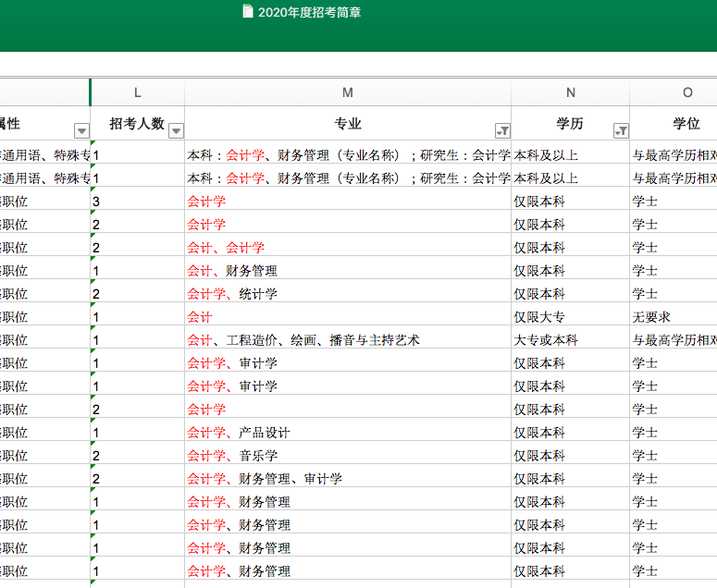The width and height of the screenshot is (717, 588).
Task: Open the 招考人数 filter dropdown
Action: [x=176, y=131]
